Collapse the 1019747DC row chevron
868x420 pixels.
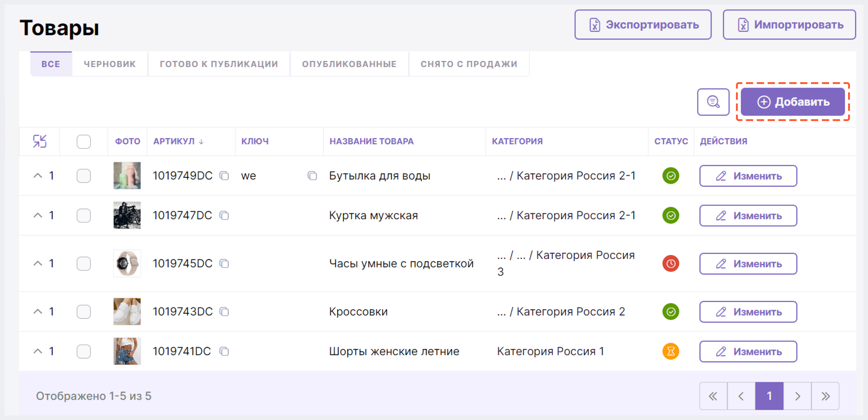click(38, 215)
